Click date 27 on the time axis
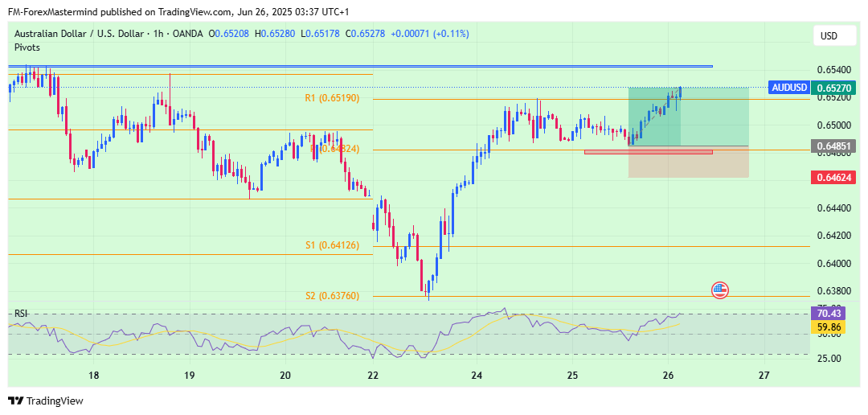The width and height of the screenshot is (868, 415). [x=764, y=375]
